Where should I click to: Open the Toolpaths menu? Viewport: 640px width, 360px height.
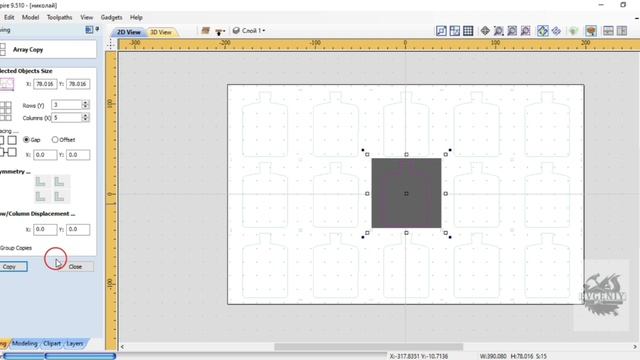(x=60, y=17)
